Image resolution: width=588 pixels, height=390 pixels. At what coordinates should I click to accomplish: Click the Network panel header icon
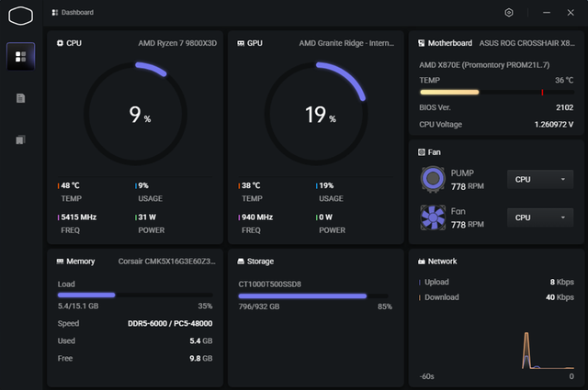(x=421, y=262)
